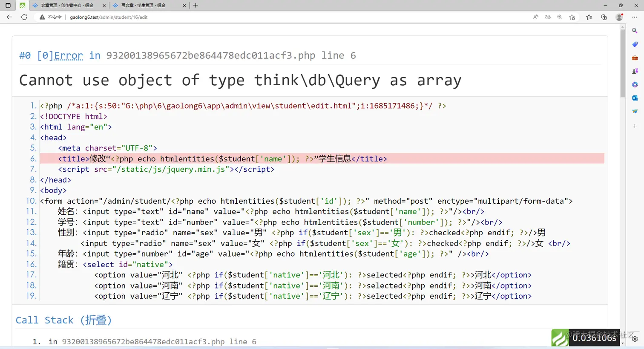Open the browser Settings and more menu
The height and width of the screenshot is (349, 644).
pyautogui.click(x=635, y=17)
